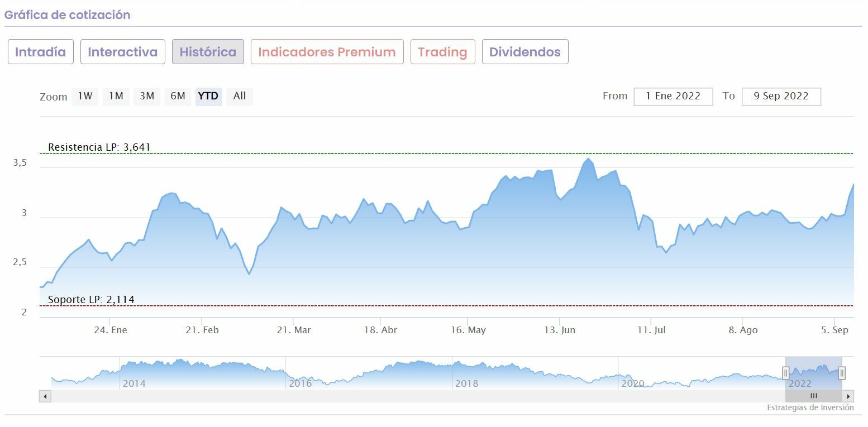This screenshot has width=868, height=427.
Task: Click the navigator scrollbar right arrow
Action: (x=848, y=396)
